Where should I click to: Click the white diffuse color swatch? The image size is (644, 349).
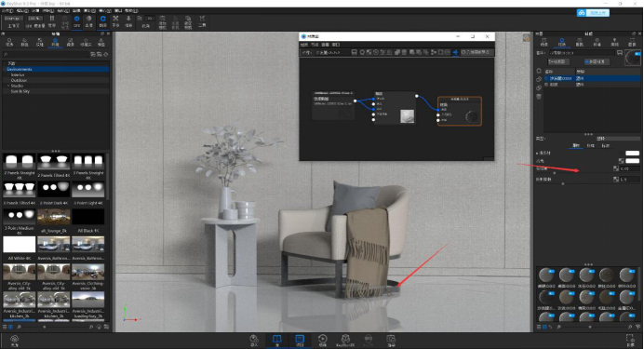tap(632, 154)
